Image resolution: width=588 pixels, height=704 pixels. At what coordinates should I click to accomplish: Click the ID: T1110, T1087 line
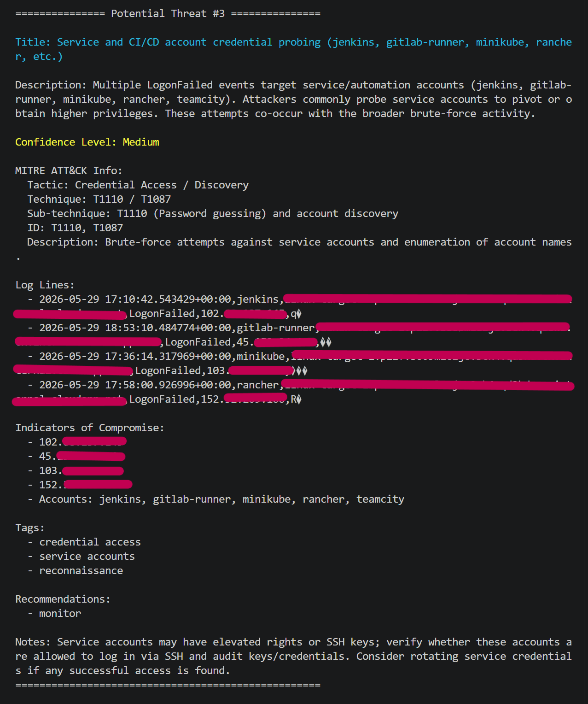(75, 228)
